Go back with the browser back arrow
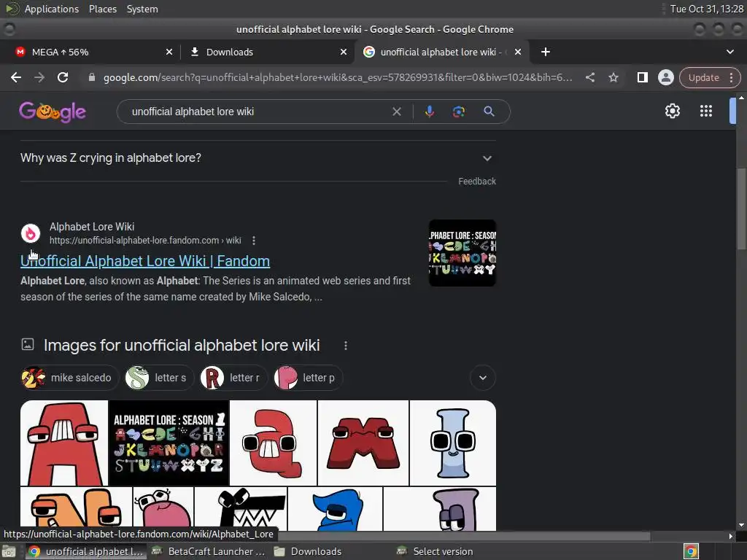Screen dimensions: 747x560 [16, 77]
